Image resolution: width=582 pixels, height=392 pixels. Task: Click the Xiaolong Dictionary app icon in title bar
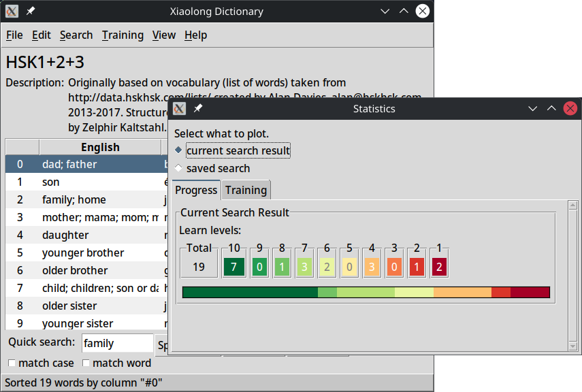[x=12, y=11]
